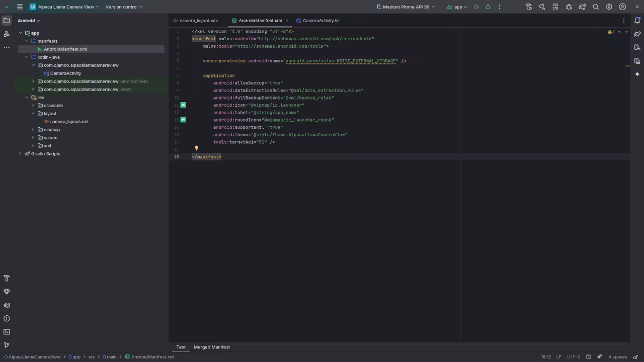Click the editor tabs more options icon
This screenshot has height=362, width=644.
point(624,21)
